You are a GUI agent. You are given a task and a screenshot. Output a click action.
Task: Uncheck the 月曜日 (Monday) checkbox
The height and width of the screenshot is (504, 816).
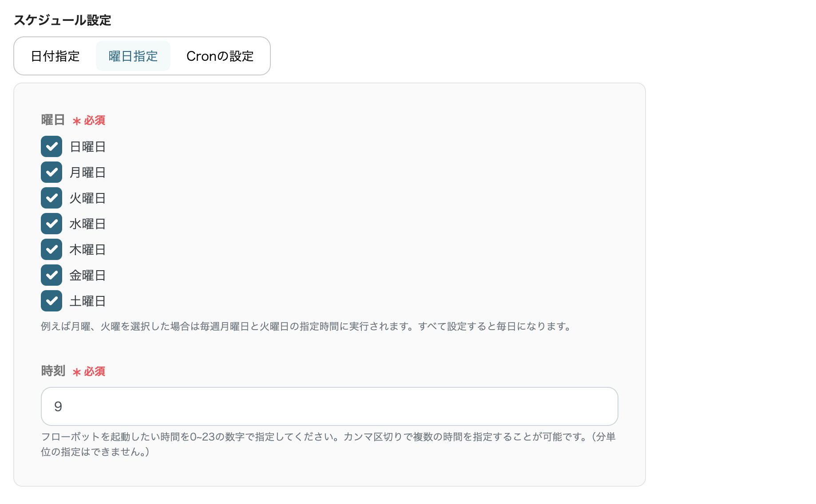tap(51, 172)
